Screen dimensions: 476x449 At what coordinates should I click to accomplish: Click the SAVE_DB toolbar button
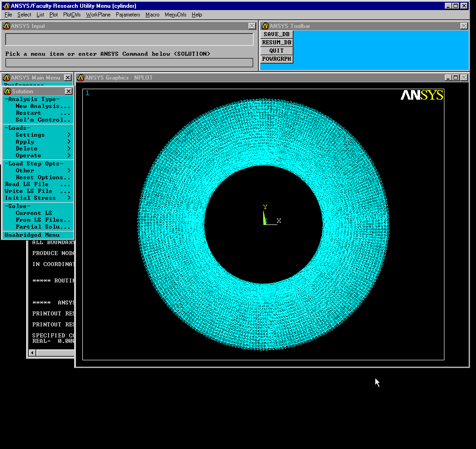(x=276, y=34)
